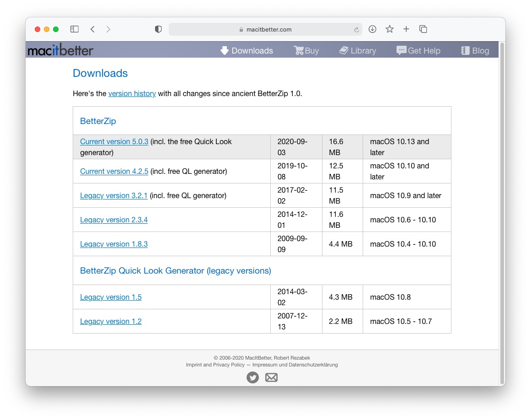Select the 16.6 MB size cell
The height and width of the screenshot is (420, 531).
pos(343,147)
